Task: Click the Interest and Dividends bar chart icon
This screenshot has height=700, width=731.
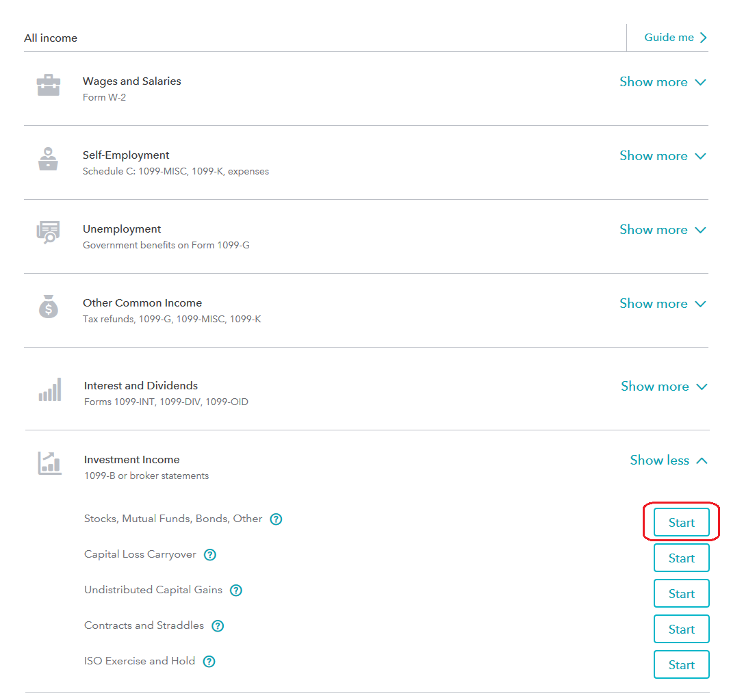Action: pyautogui.click(x=50, y=389)
